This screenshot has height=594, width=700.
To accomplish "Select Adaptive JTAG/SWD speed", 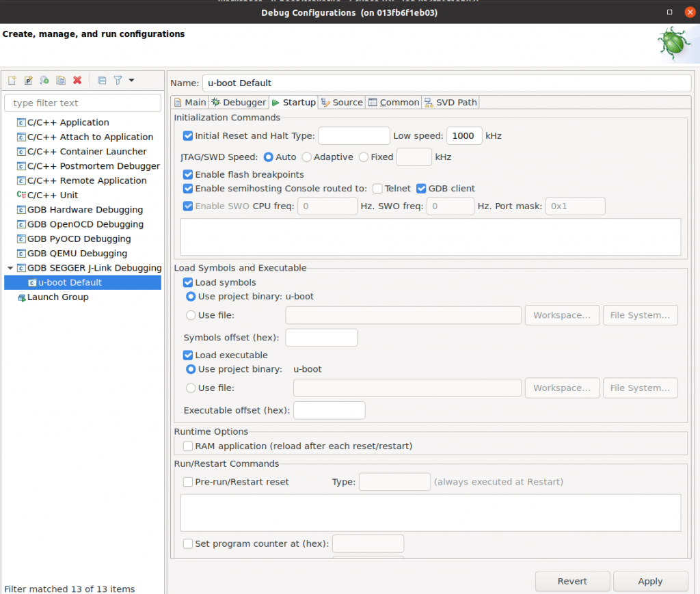I will tap(307, 157).
